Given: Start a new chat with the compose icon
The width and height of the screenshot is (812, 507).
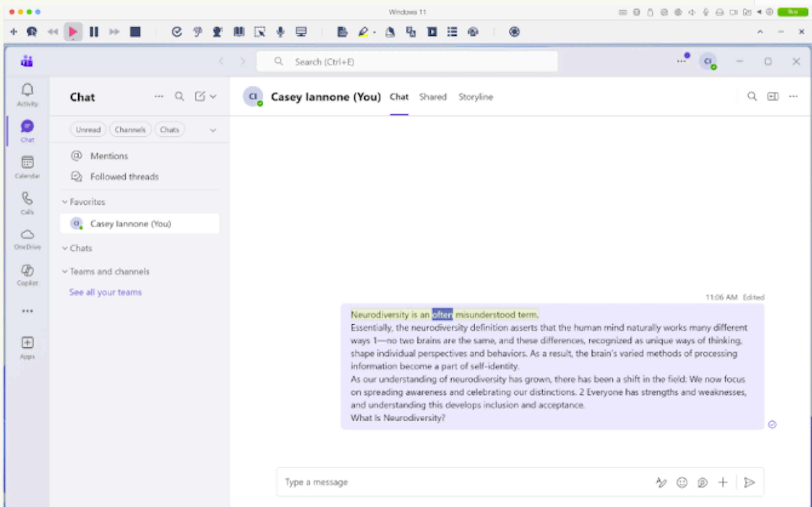Looking at the screenshot, I should click(x=200, y=96).
